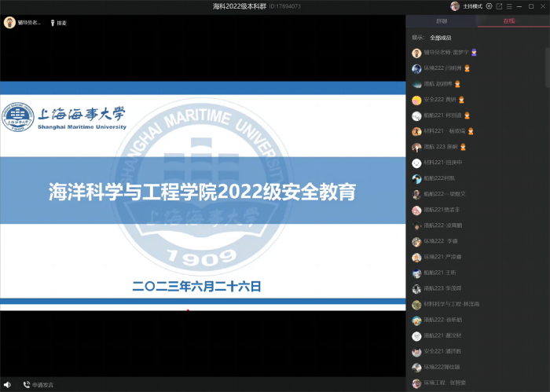The height and width of the screenshot is (392, 550).
Task: Click the purple owner badge next to 辅导员老师
Action: pos(474,53)
